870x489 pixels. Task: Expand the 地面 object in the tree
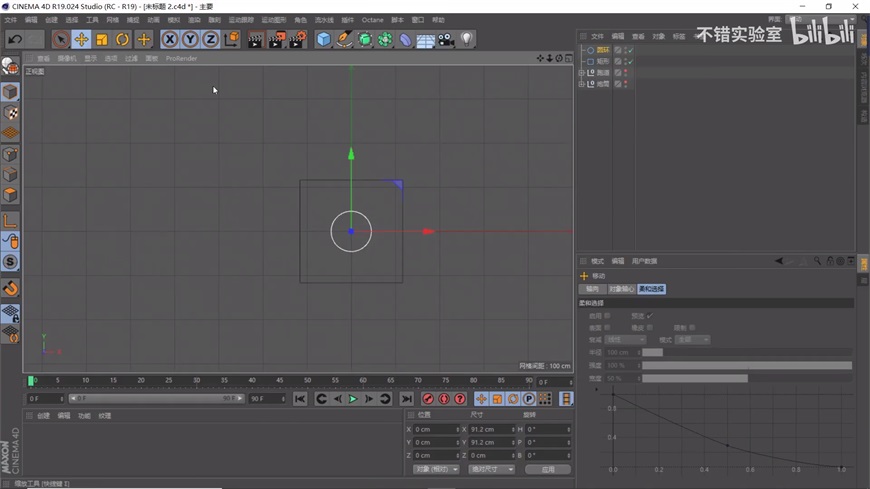[582, 84]
